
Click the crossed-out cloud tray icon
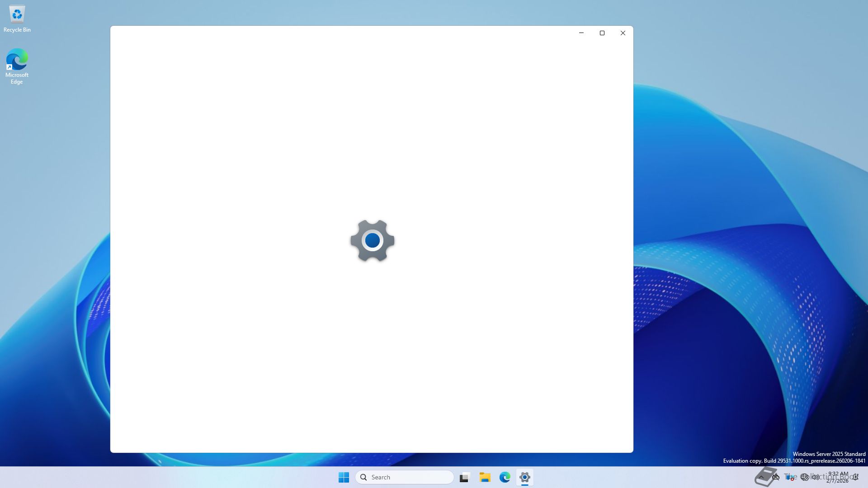[x=776, y=477]
